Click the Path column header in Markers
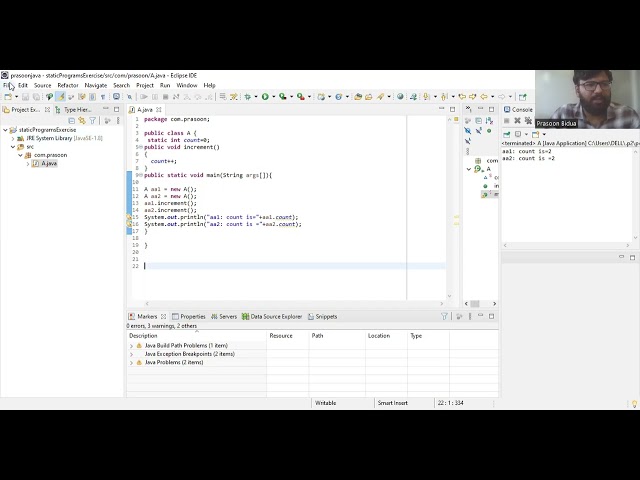 click(x=337, y=336)
